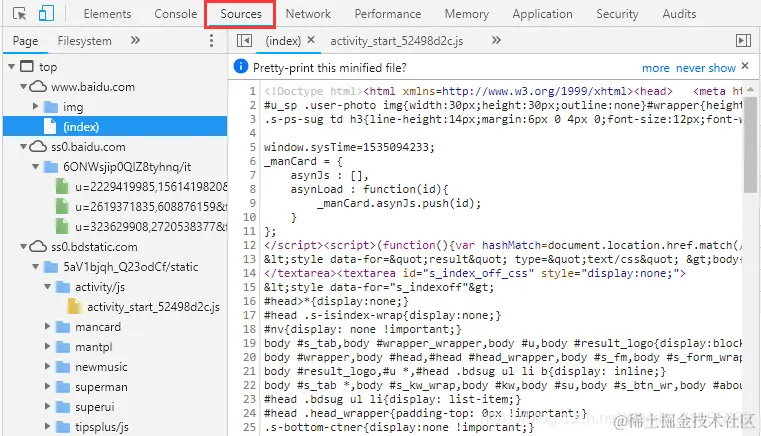Collapse the ss0.baidu.com domain node
Image resolution: width=761 pixels, height=436 pixels.
[x=23, y=146]
